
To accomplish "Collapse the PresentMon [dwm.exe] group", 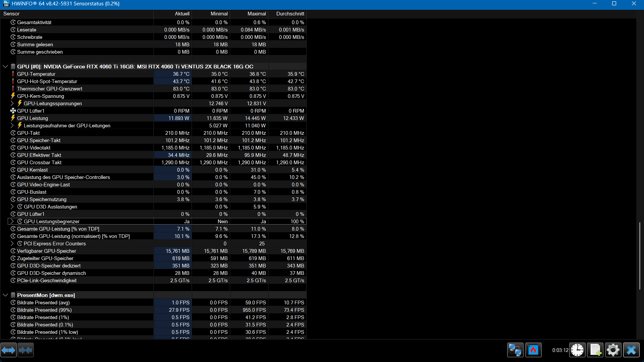I will (x=5, y=295).
